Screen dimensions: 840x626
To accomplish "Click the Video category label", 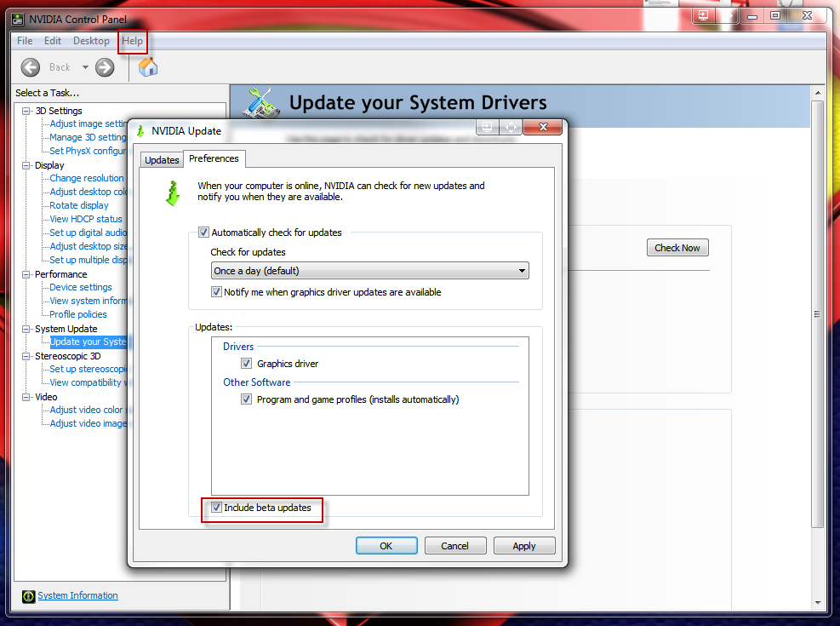I will tap(46, 397).
